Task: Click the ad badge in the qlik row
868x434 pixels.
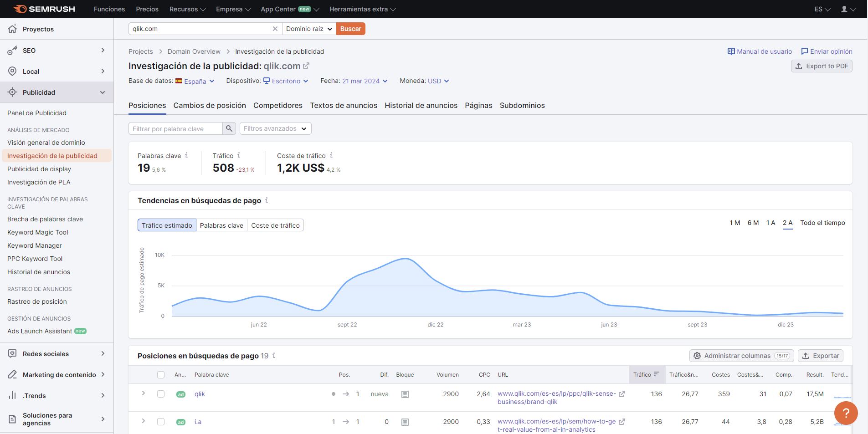Action: 181,394
